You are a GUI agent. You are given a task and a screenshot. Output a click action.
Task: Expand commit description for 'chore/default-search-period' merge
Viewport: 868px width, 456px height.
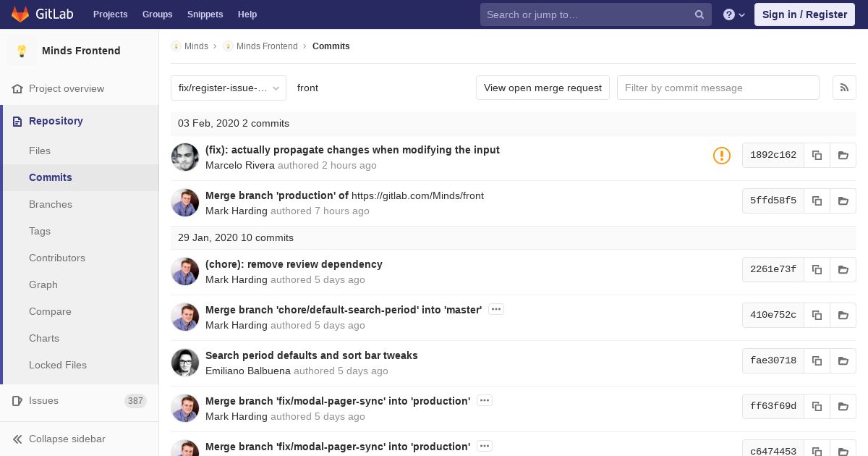495,309
